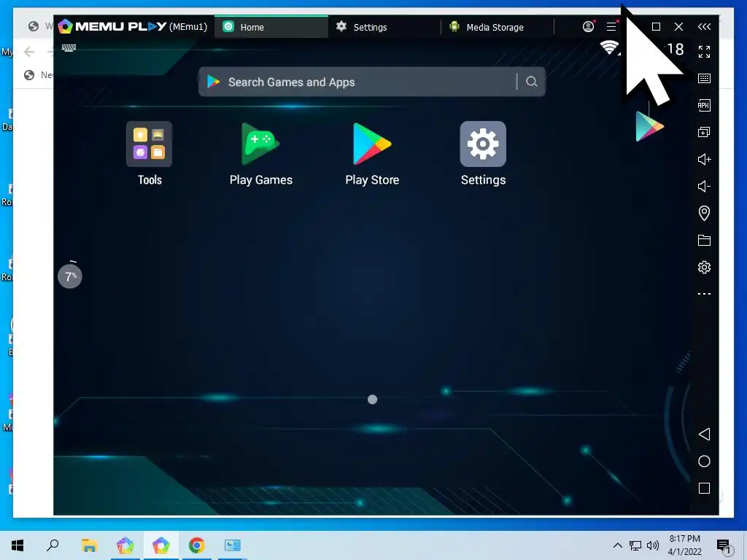Open the last taskbar app with a monitor icon
The image size is (747, 560).
pyautogui.click(x=233, y=545)
